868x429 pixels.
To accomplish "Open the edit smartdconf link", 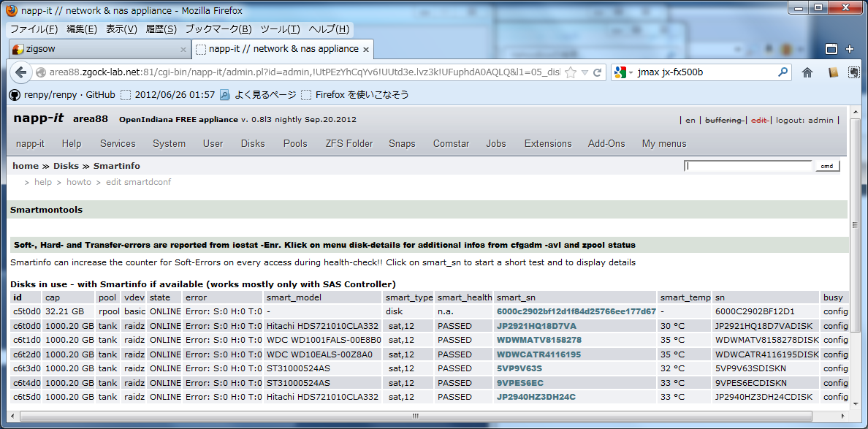I will tap(138, 181).
